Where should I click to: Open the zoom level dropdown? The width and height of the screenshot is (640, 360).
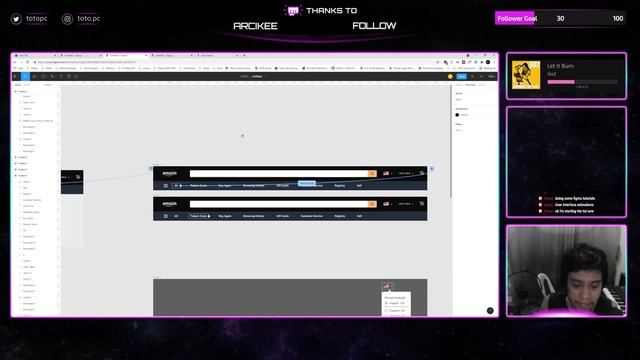(x=491, y=76)
